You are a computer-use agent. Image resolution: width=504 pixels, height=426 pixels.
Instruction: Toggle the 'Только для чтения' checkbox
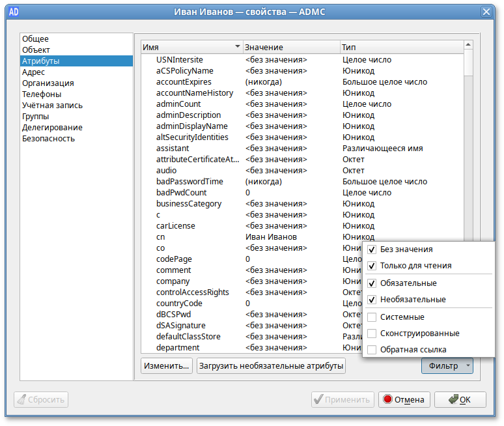pos(372,266)
